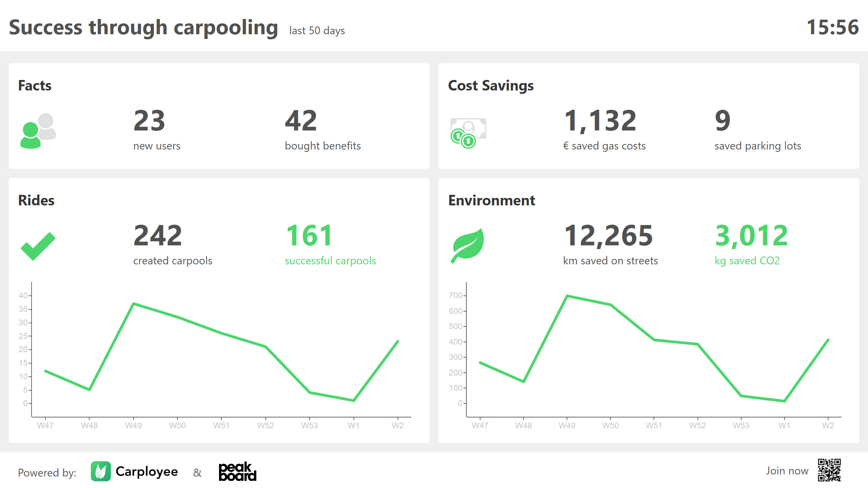Image resolution: width=868 pixels, height=488 pixels.
Task: Select the 161 successful carpools figure
Action: pyautogui.click(x=310, y=236)
